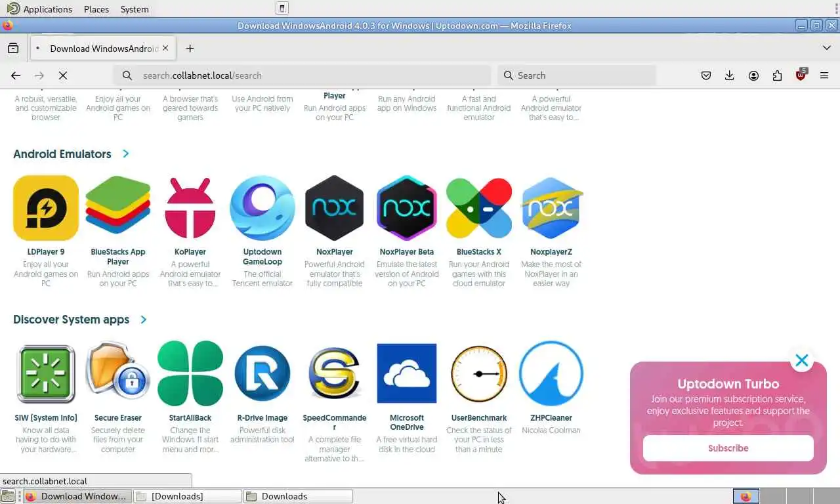The height and width of the screenshot is (504, 840).
Task: Open the Uptodown GameLoop icon
Action: pyautogui.click(x=262, y=208)
